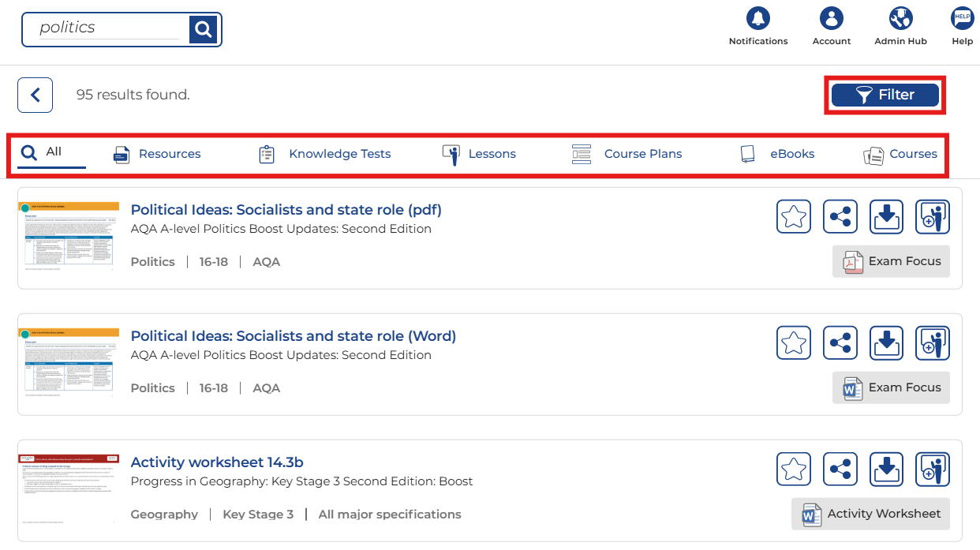
Task: Download Activity worksheet 14.3b
Action: point(886,469)
